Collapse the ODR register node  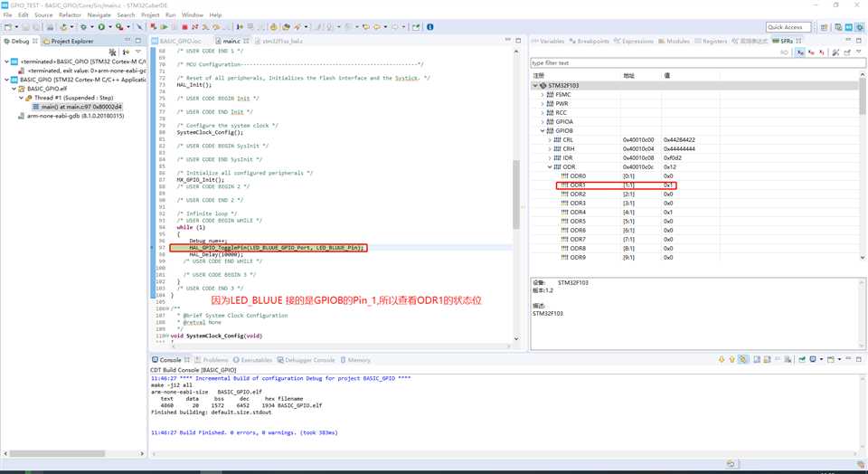(550, 166)
